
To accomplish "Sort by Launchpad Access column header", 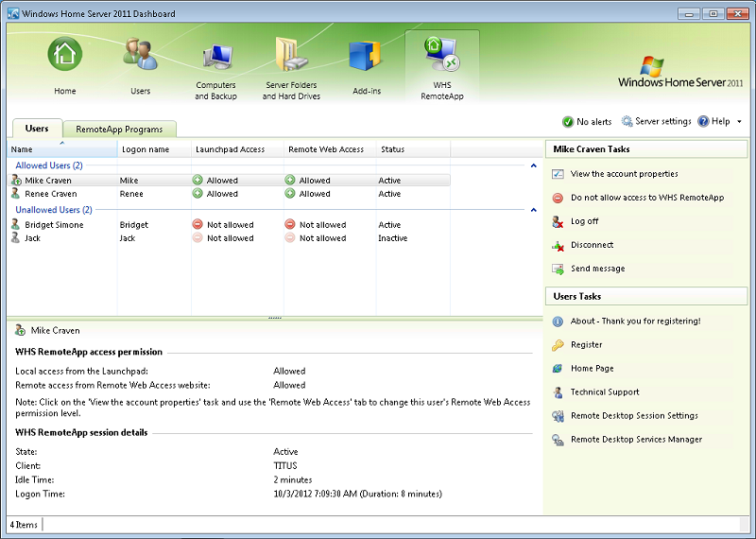I will tap(238, 149).
